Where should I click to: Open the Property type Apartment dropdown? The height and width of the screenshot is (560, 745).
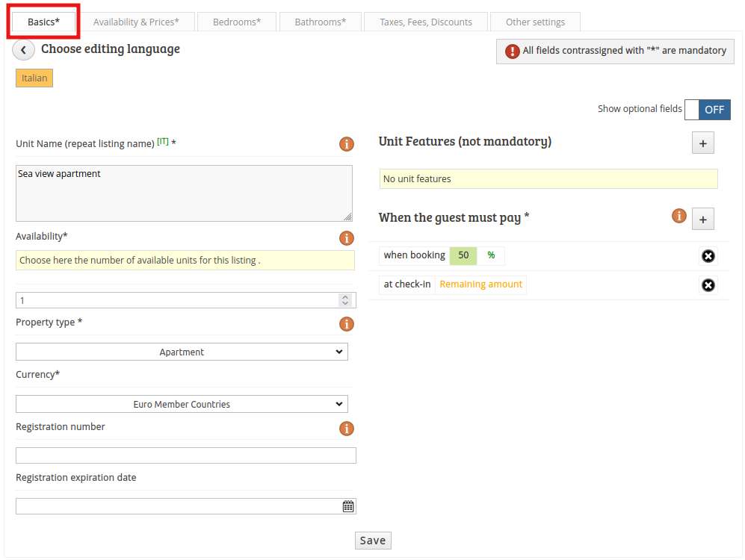point(182,352)
